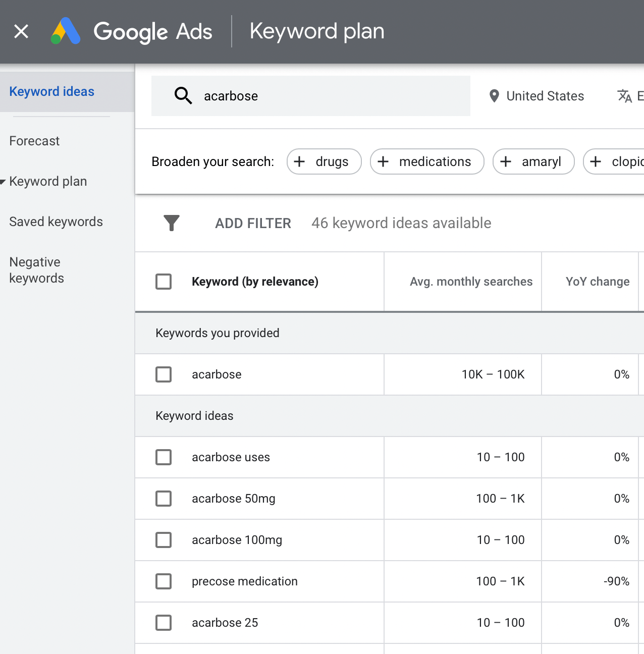Add medications to broaden search

(427, 161)
